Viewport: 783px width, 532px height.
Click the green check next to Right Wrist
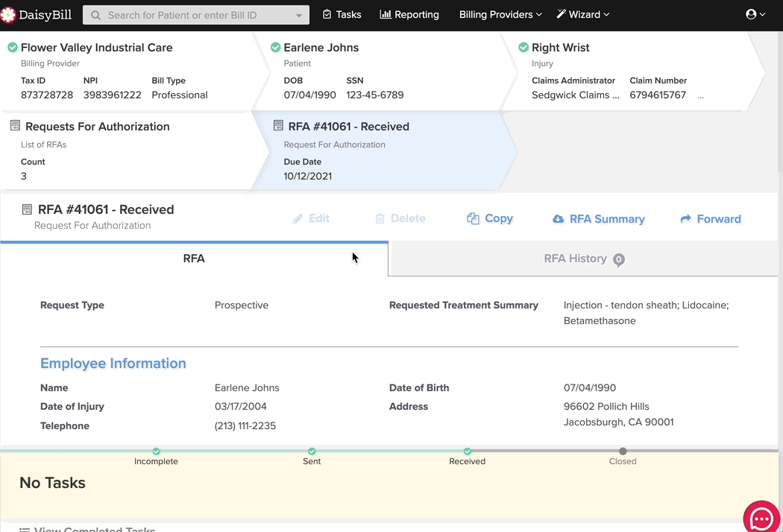523,48
